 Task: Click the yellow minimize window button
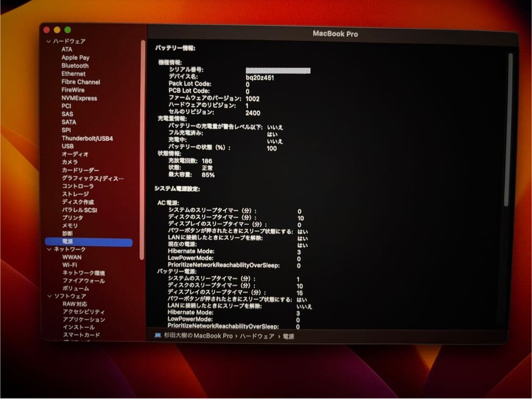pyautogui.click(x=57, y=30)
